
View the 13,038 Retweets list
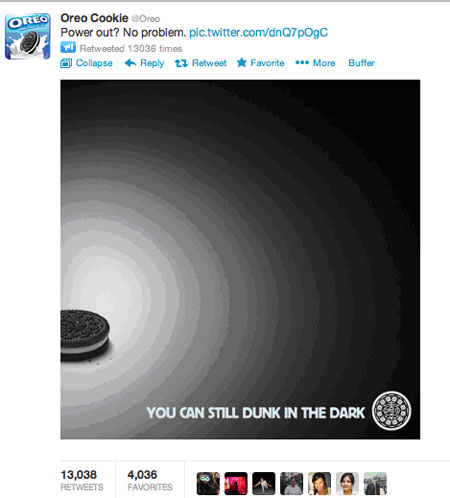[82, 480]
